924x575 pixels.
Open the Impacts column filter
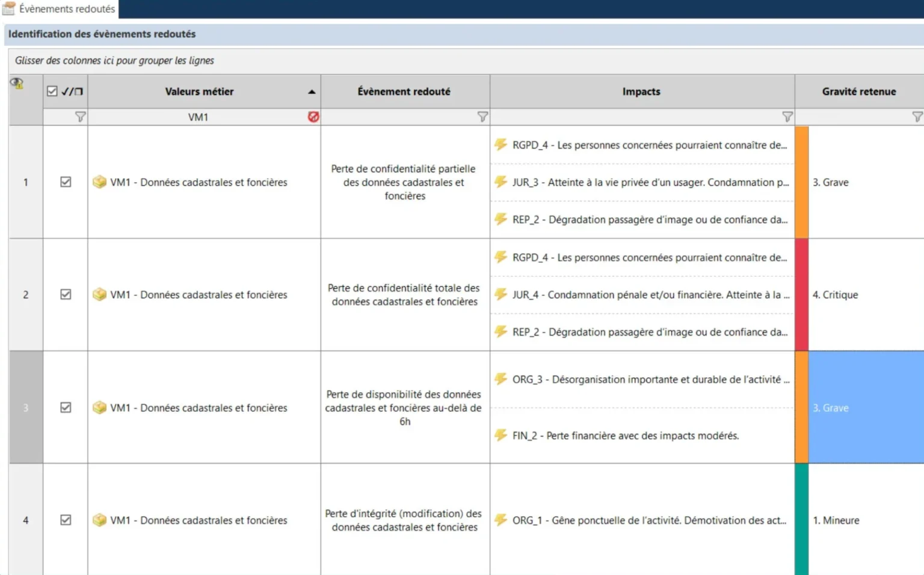click(787, 117)
